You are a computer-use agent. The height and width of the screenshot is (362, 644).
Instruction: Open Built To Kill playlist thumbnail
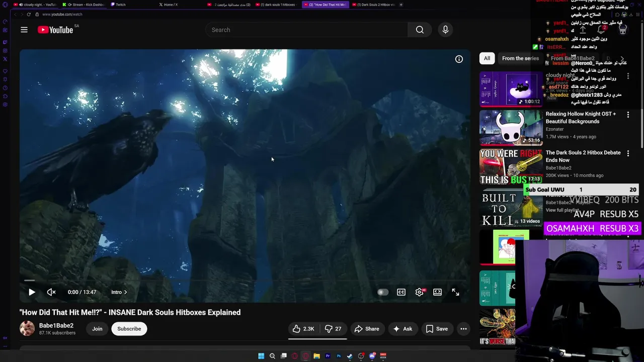coord(511,209)
